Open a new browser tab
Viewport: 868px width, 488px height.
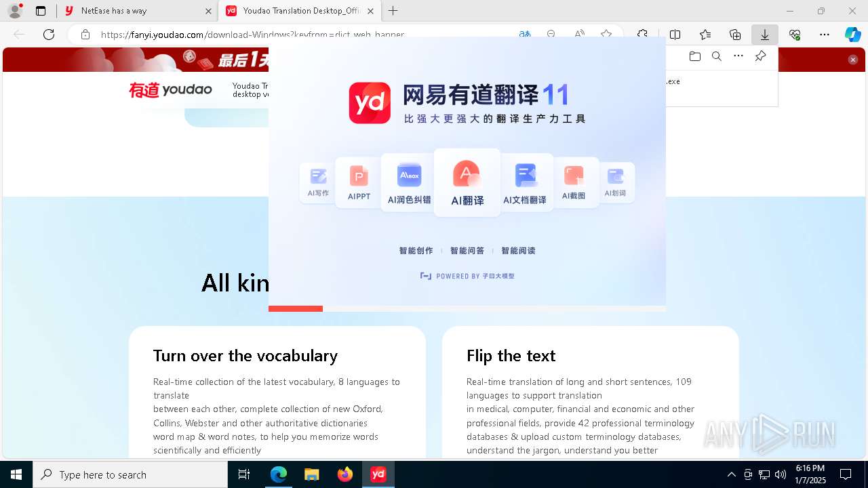[x=393, y=11]
